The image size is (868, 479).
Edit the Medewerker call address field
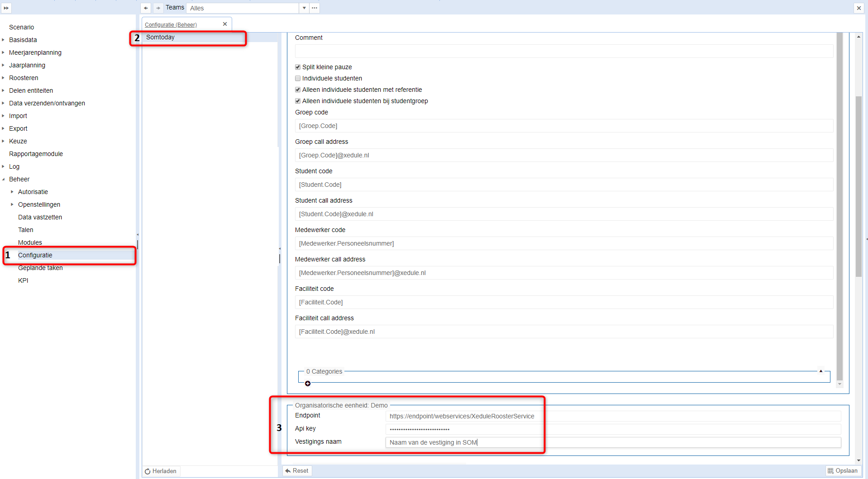point(564,273)
